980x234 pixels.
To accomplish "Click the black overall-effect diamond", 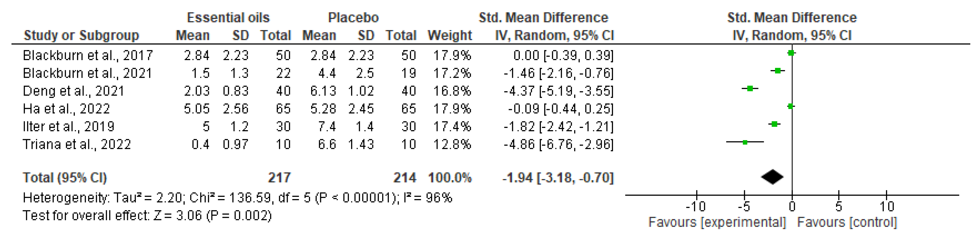I will click(x=772, y=177).
